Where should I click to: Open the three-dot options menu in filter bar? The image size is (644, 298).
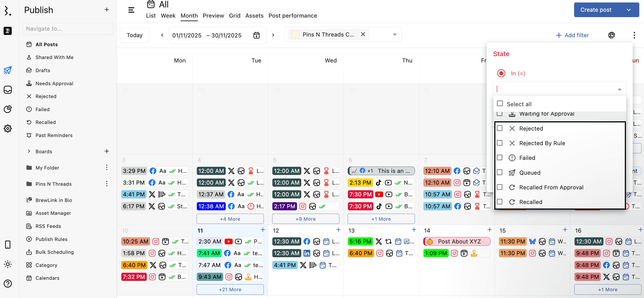634,35
